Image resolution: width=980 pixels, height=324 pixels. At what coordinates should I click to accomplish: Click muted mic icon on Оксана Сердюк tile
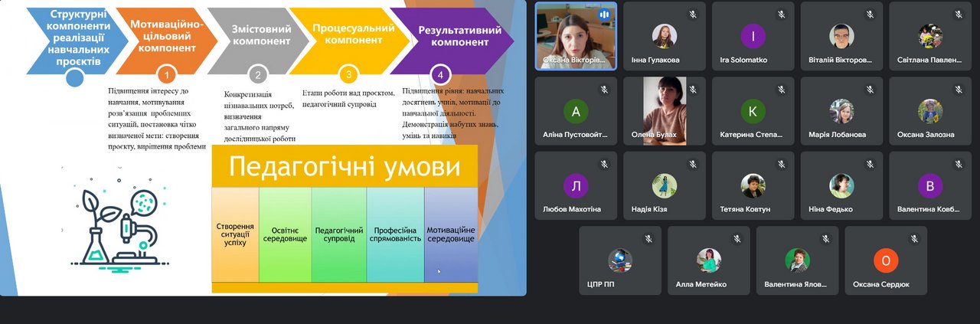pos(914,240)
